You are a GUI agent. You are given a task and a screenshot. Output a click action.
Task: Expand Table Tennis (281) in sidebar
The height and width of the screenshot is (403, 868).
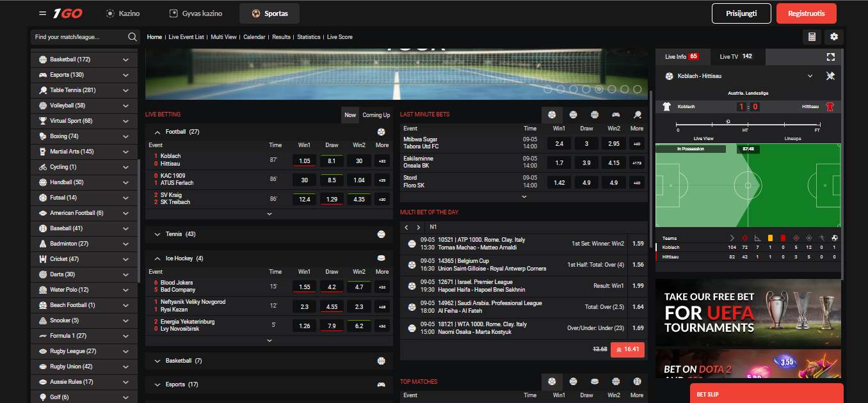pyautogui.click(x=126, y=90)
